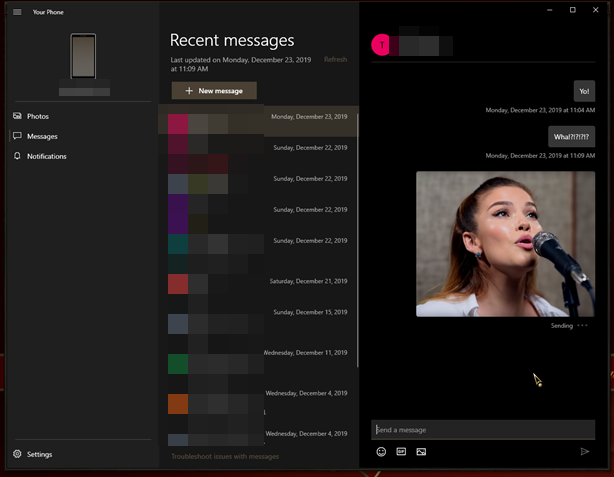The width and height of the screenshot is (614, 477).
Task: Maximize the Your Phone window
Action: pyautogui.click(x=572, y=10)
